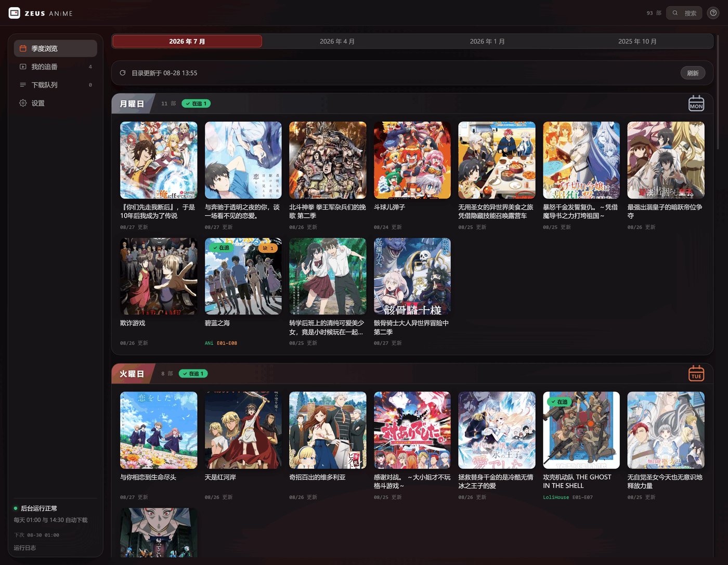Viewport: 728px width, 565px height.
Task: Open the 最强出涸皇子的暗跃帝位争夺 poster
Action: [666, 160]
